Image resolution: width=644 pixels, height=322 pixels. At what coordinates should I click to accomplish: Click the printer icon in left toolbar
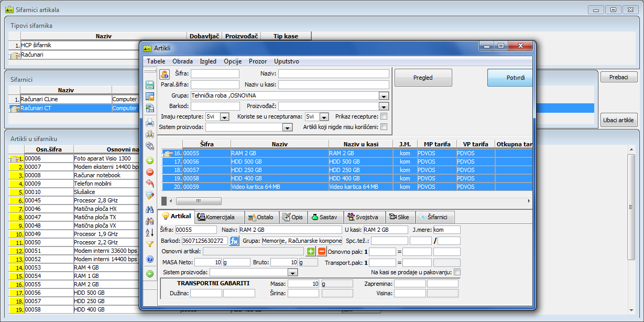click(x=150, y=123)
